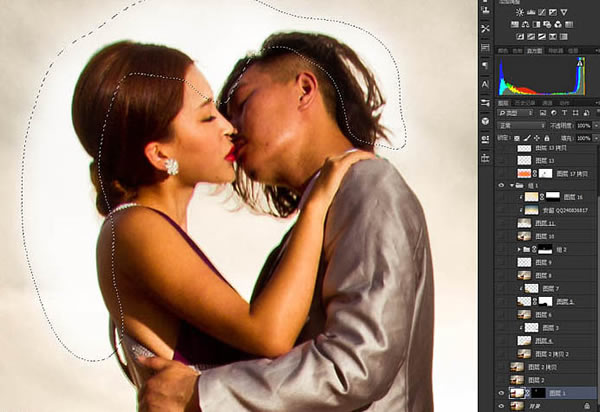Viewport: 600px width, 412px height.
Task: Expand the 组 2 layer group
Action: point(519,249)
